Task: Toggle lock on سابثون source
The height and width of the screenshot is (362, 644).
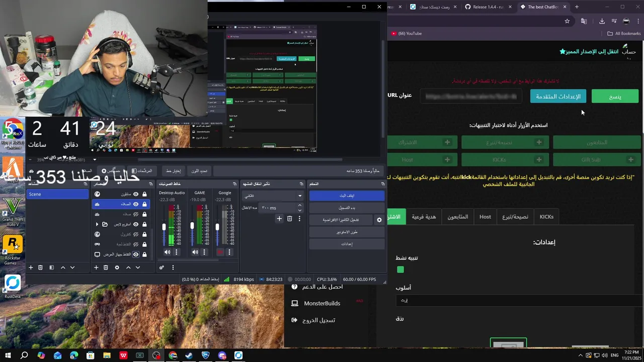Action: pyautogui.click(x=144, y=194)
